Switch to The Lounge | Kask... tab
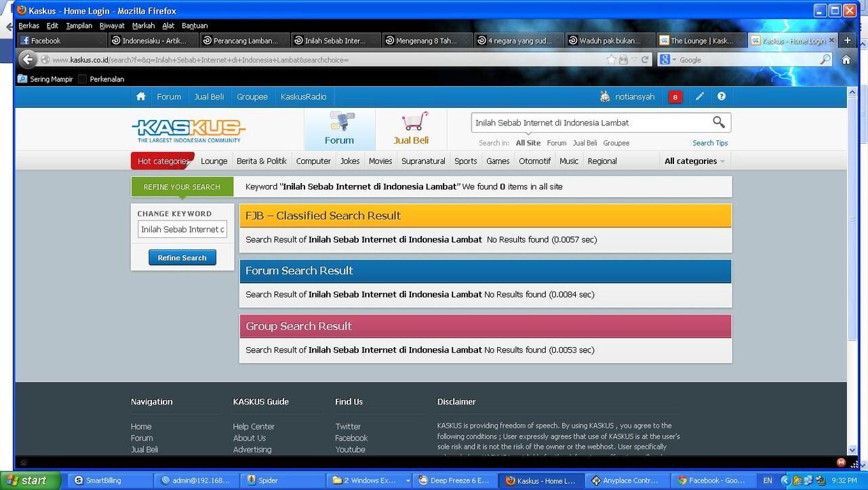 (x=701, y=41)
